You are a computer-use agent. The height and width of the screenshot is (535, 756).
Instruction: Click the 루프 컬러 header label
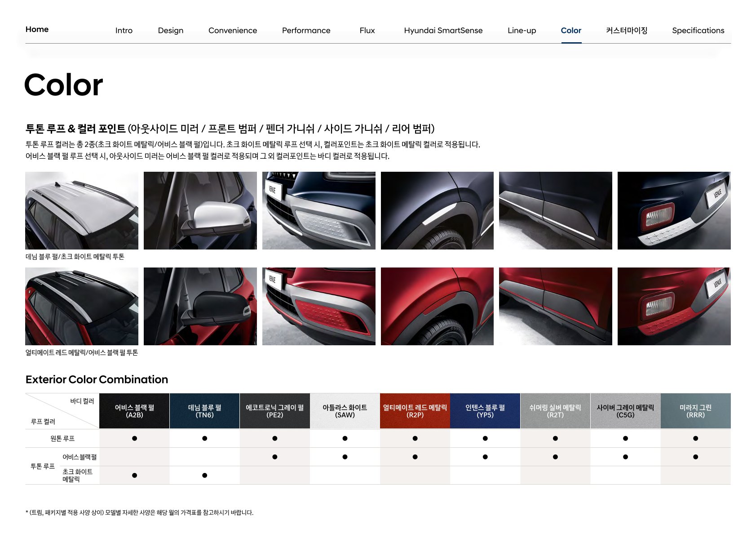[43, 422]
